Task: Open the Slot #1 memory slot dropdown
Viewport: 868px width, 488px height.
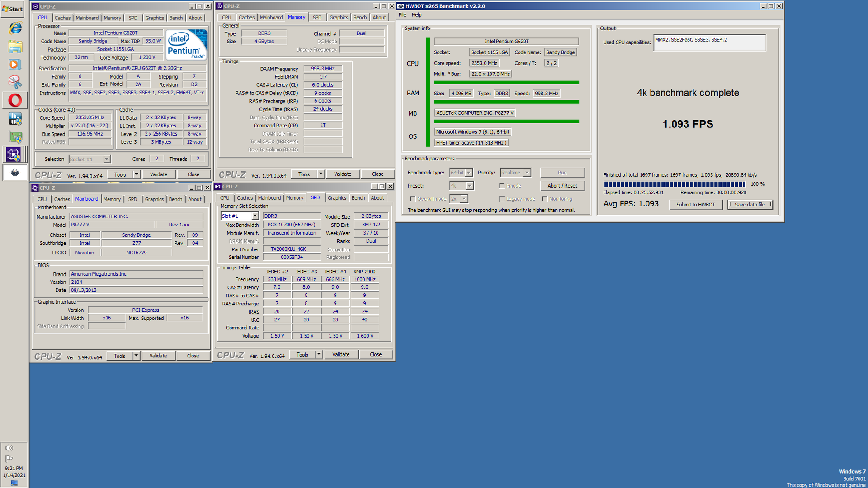Action: (255, 216)
